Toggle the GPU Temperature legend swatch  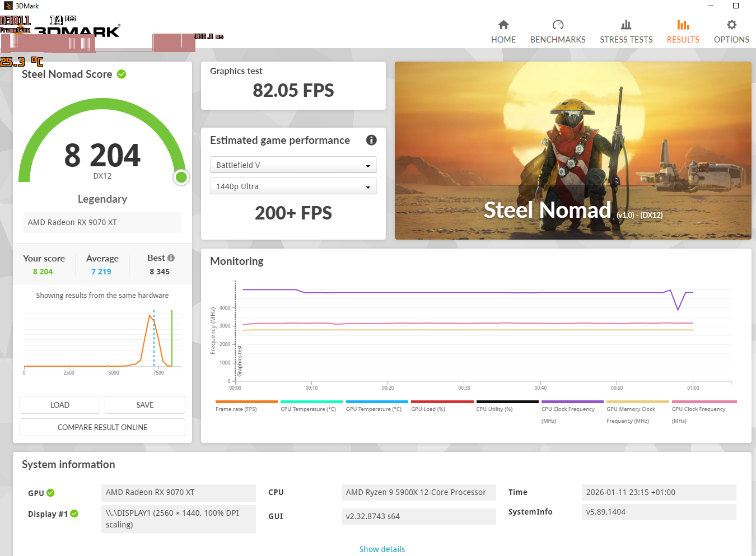(377, 401)
